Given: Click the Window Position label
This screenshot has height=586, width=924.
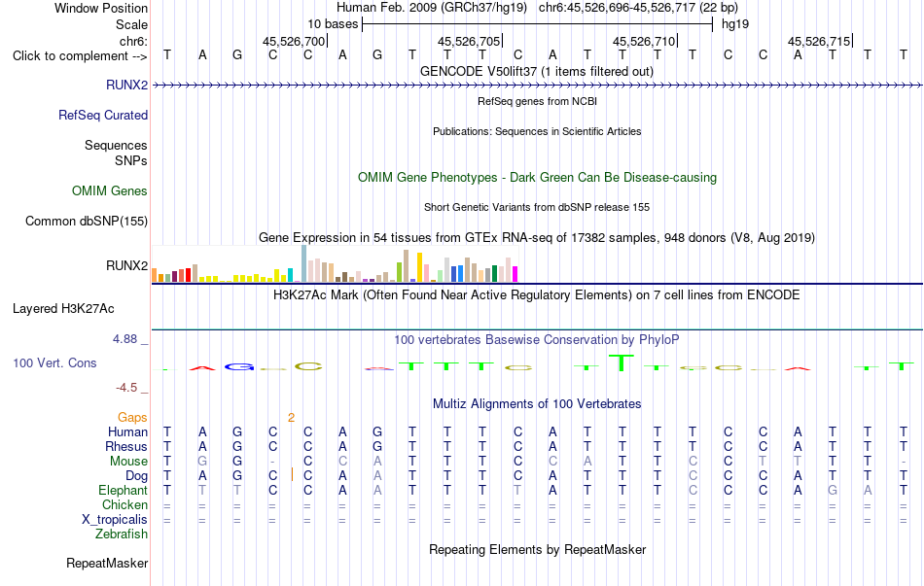Looking at the screenshot, I should click(x=101, y=8).
